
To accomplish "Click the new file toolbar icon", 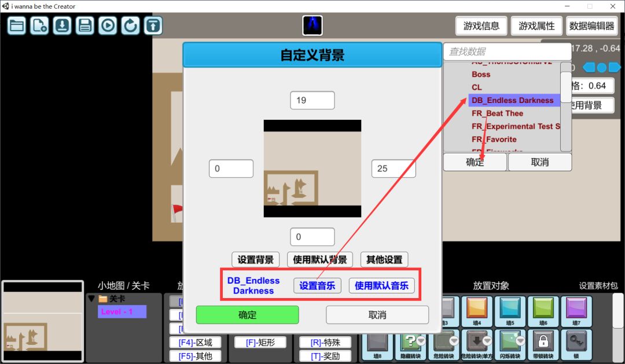I will pos(39,25).
